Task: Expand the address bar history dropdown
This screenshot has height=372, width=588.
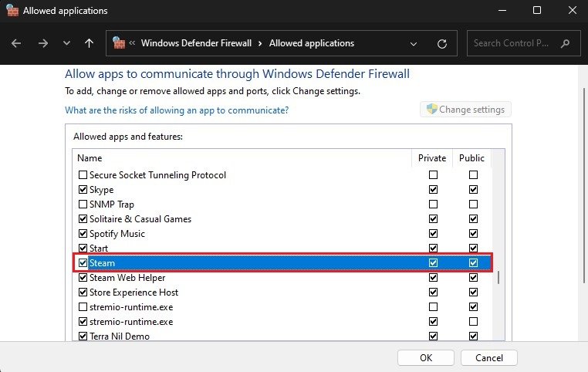Action: 414,44
